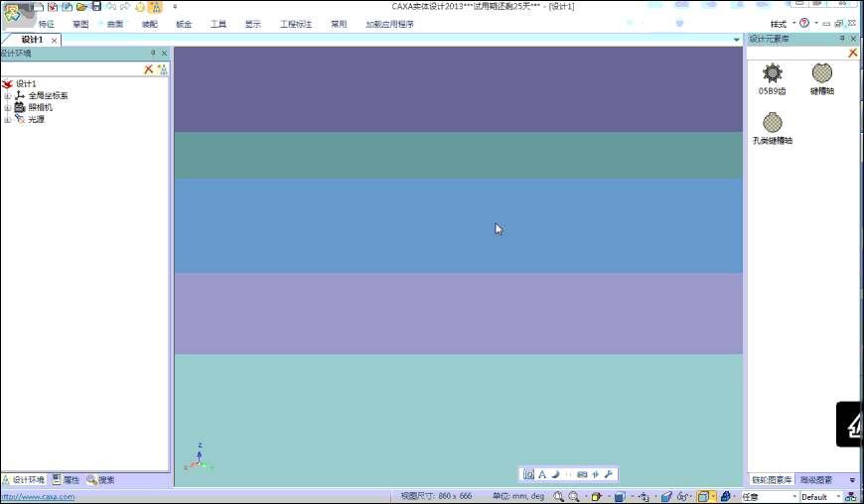This screenshot has width=864, height=504.
Task: Select the 设计1 document tab
Action: pyautogui.click(x=32, y=40)
